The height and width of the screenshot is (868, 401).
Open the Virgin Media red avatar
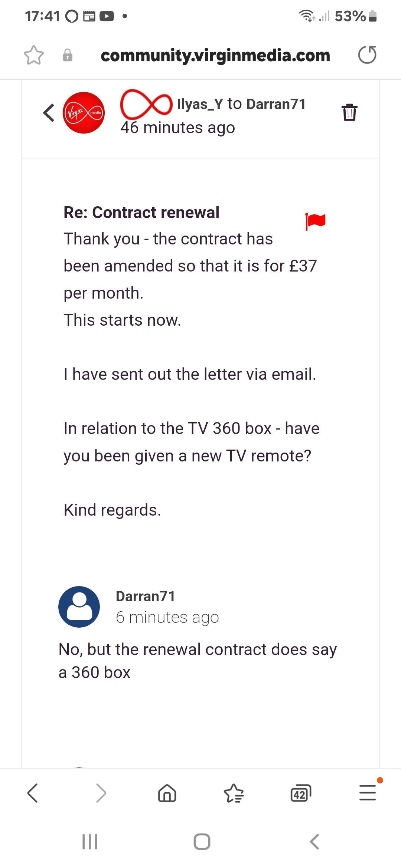pos(84,113)
